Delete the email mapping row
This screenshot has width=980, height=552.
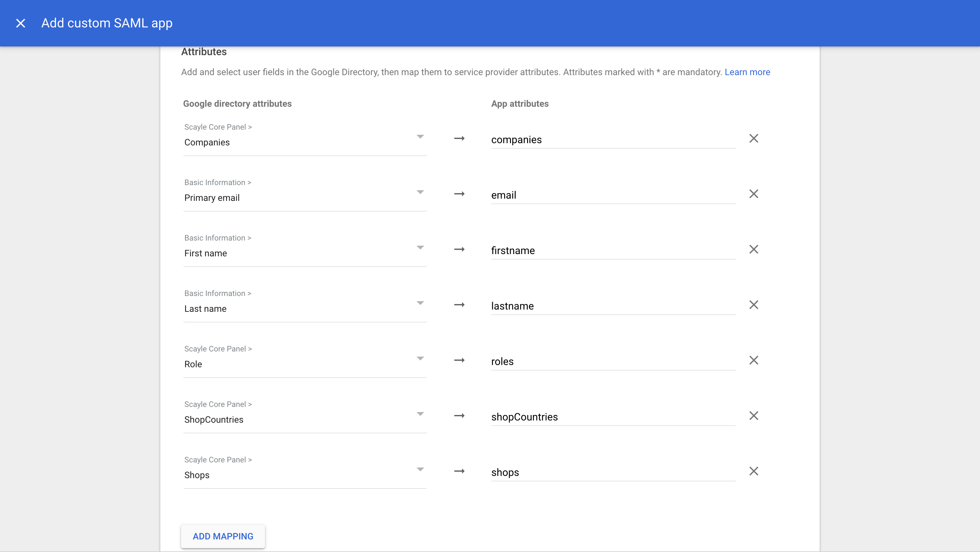point(753,194)
